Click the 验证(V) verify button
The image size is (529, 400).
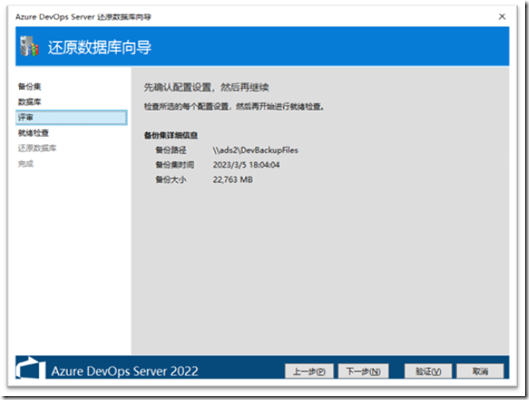point(428,371)
